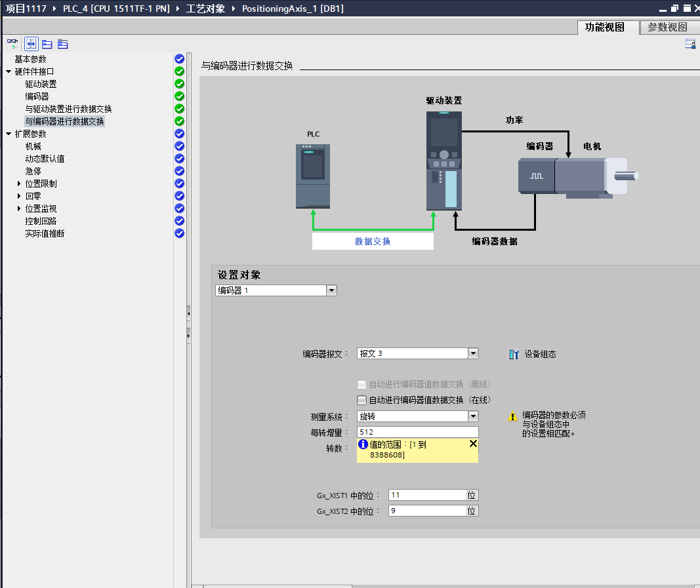Click the panel icon at top right of view

690,44
